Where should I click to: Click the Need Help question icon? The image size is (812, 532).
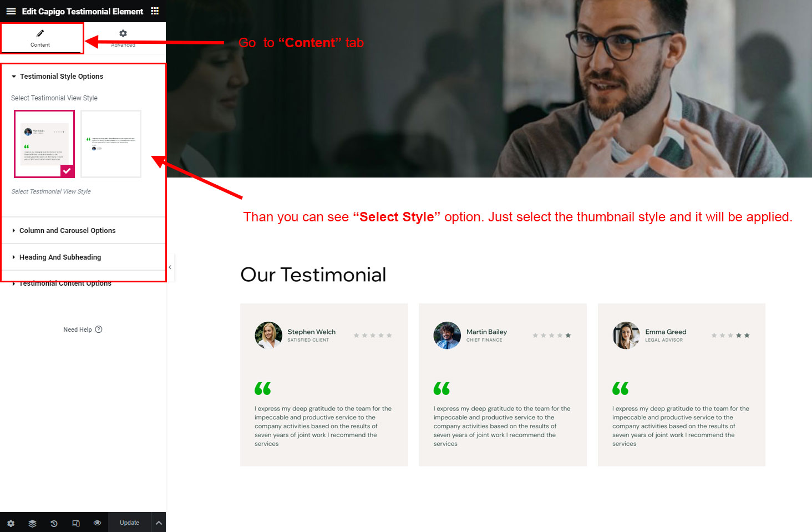tap(99, 330)
